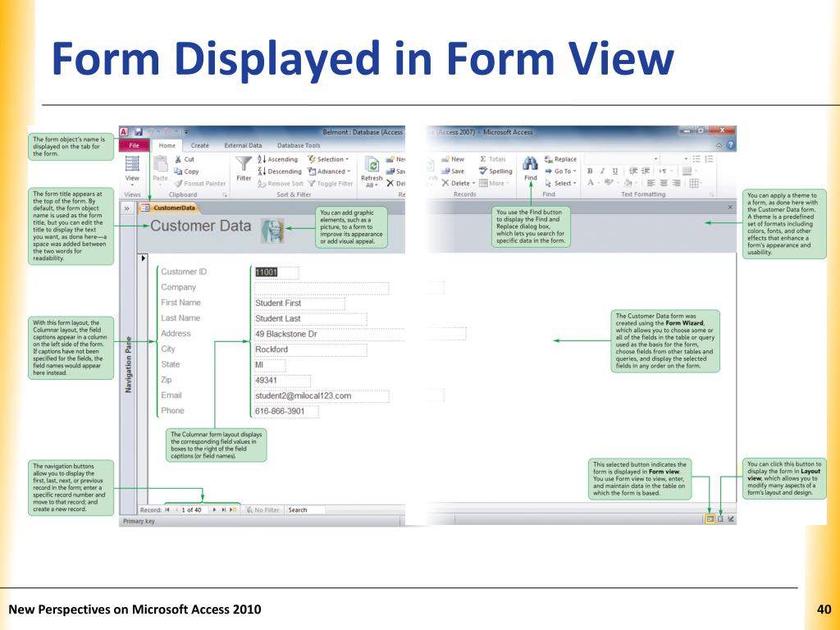Switch to Design View in status bar
Screen dimensions: 840x630
pos(731,518)
